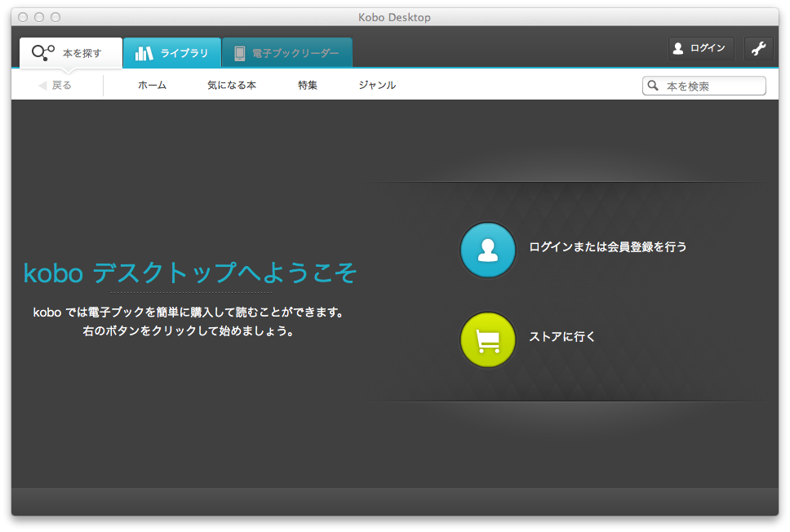This screenshot has width=790, height=532.
Task: Click the ログイン button
Action: (x=701, y=48)
